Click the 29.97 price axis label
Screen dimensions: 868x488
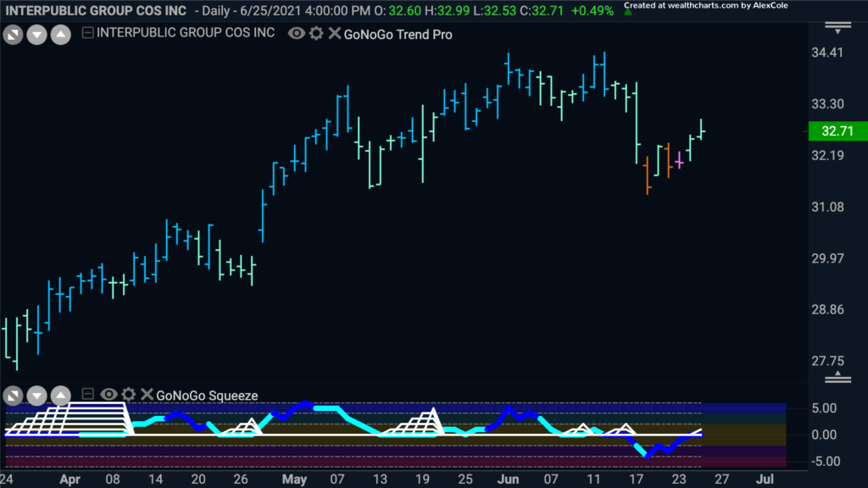point(827,259)
